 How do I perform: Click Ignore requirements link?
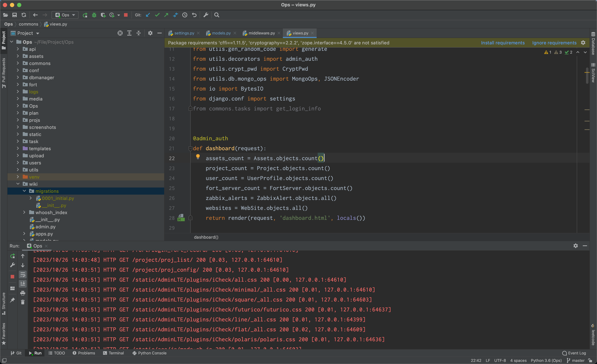coord(554,43)
